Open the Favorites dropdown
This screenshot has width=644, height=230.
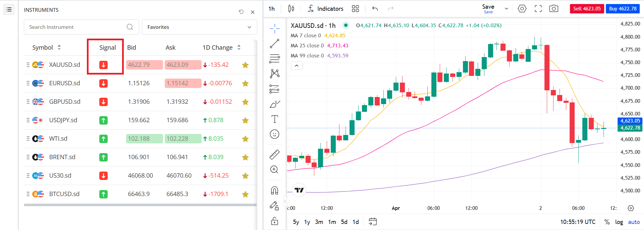pos(200,27)
